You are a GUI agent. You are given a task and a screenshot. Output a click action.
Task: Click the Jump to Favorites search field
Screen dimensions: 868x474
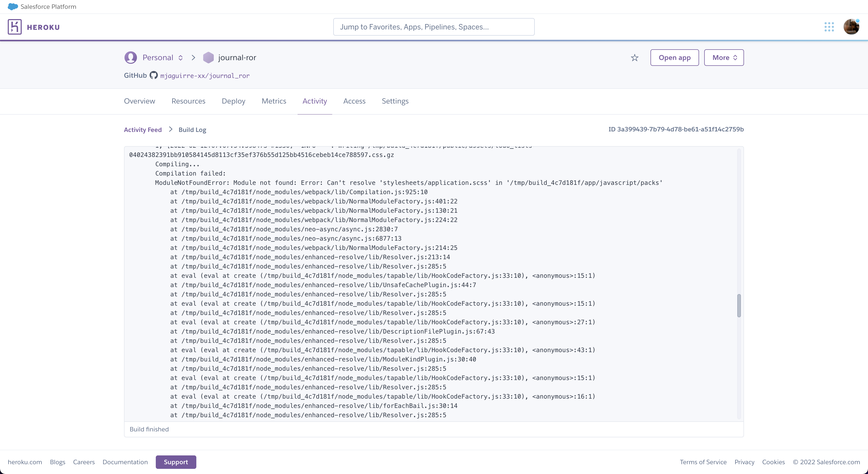coord(434,27)
